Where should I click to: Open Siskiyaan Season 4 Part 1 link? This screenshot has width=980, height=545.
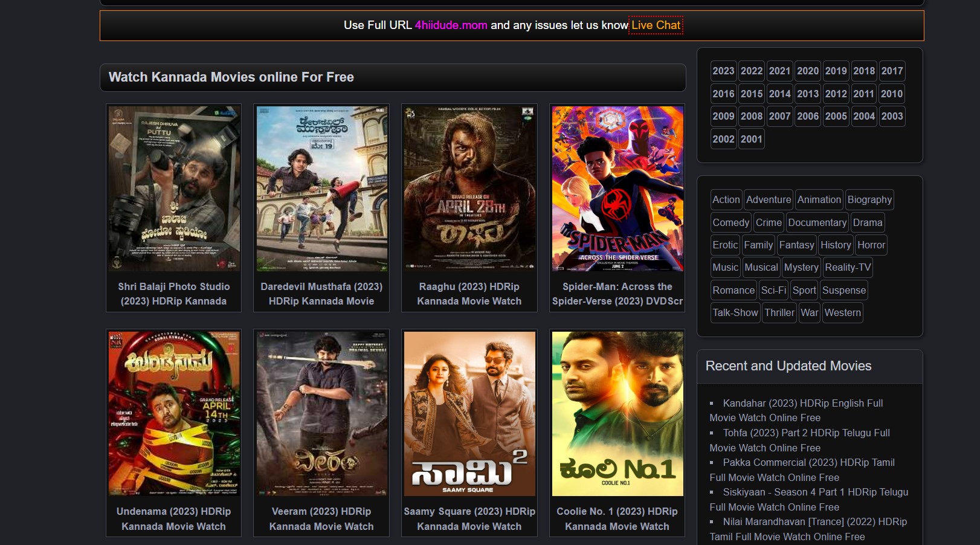pos(809,499)
